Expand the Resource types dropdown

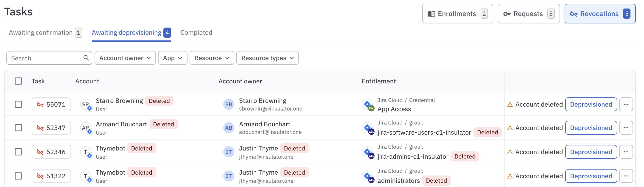pos(267,58)
